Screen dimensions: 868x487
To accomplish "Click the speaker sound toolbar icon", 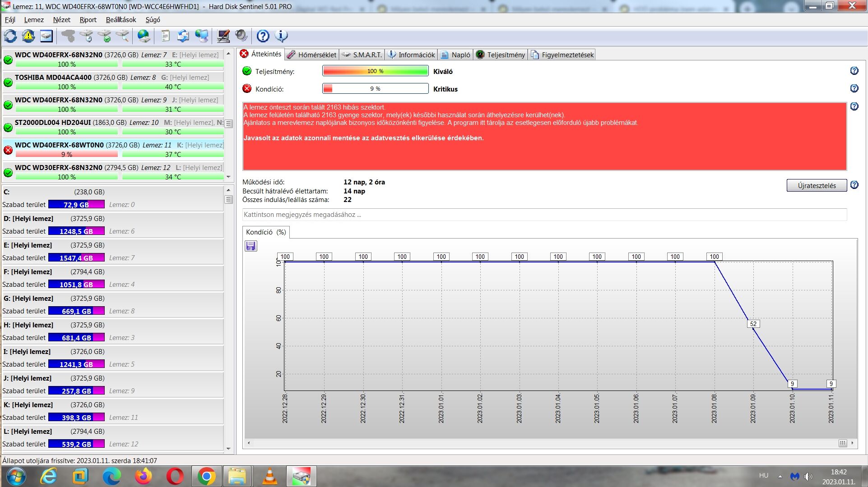I will click(x=241, y=36).
